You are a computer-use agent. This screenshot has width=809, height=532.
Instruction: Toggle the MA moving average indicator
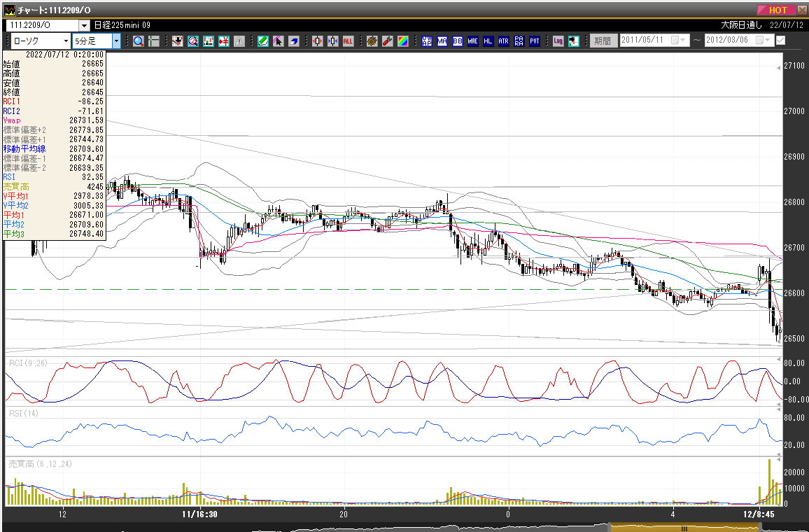pyautogui.click(x=442, y=41)
